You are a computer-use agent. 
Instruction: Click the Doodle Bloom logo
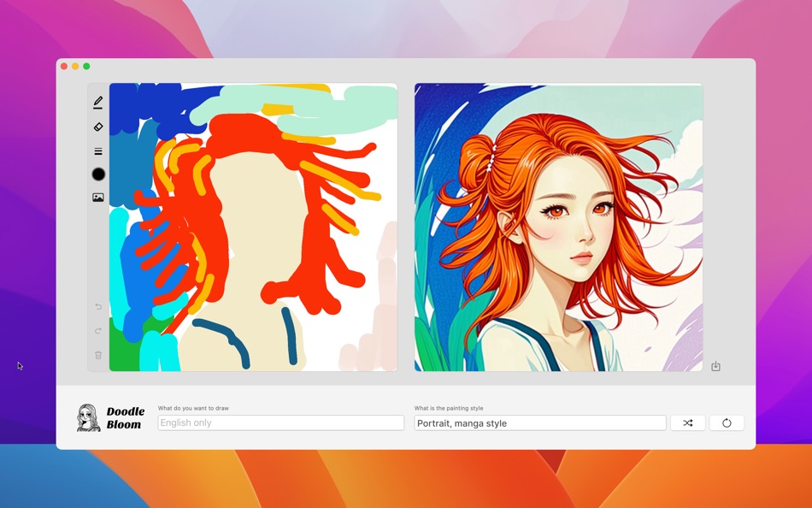88,417
